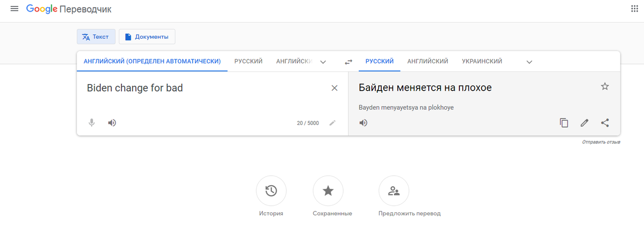Screen dimensions: 644x229
Task: Open the source input tools pencil
Action: (332, 122)
